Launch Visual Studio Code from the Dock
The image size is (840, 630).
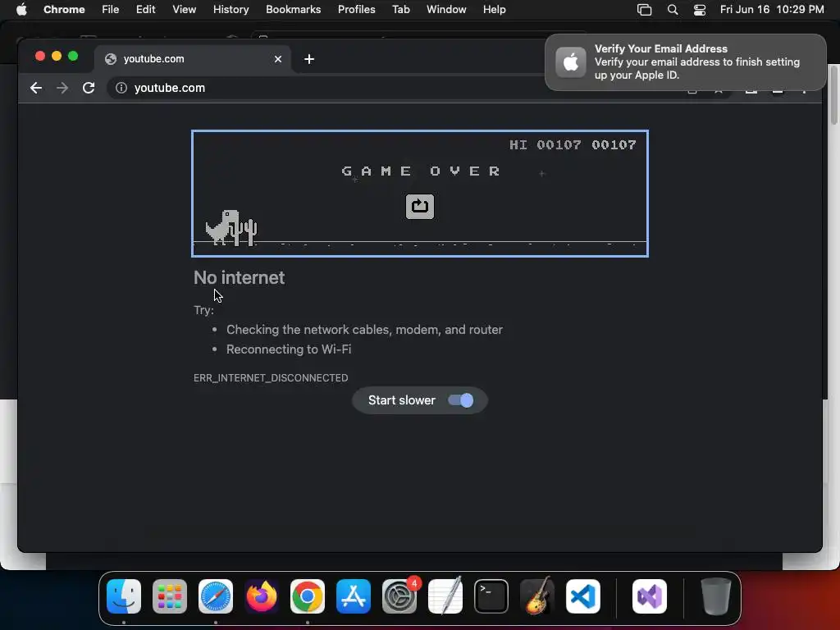point(583,596)
